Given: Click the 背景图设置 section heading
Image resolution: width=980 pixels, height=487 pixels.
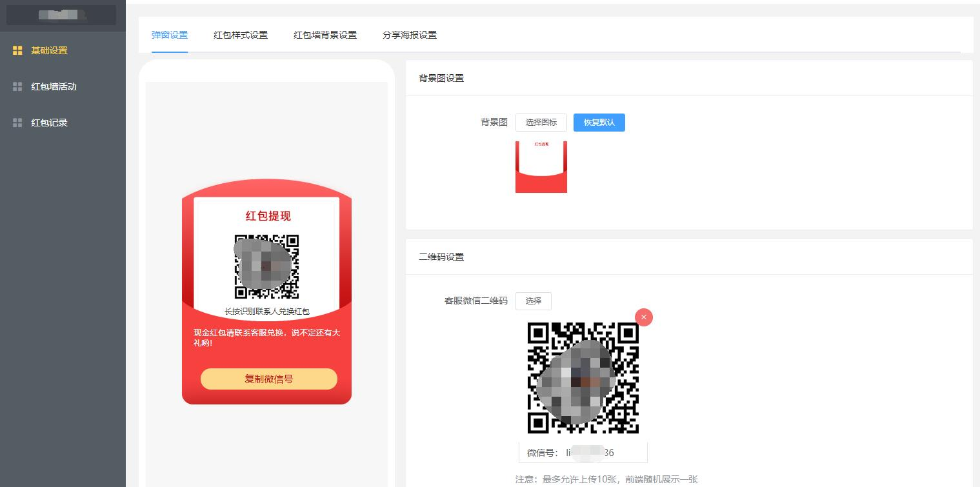Looking at the screenshot, I should click(x=441, y=78).
